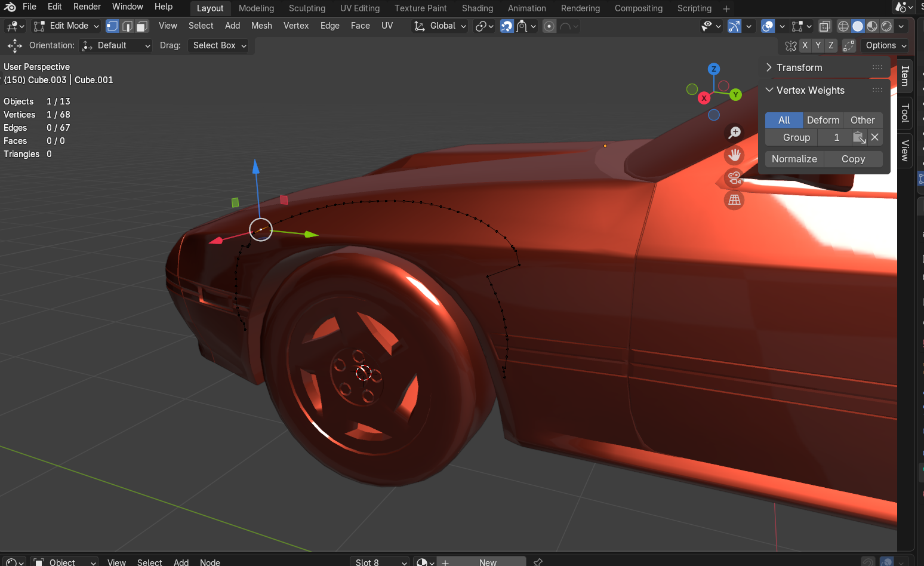Switch to the Shading workspace tab

478,8
